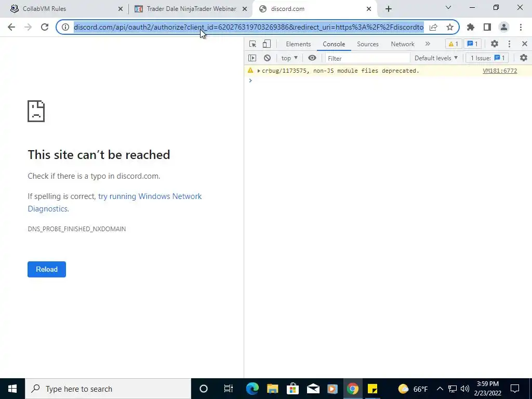The height and width of the screenshot is (399, 532).
Task: Close the CollabVM Rules tab
Action: click(121, 9)
